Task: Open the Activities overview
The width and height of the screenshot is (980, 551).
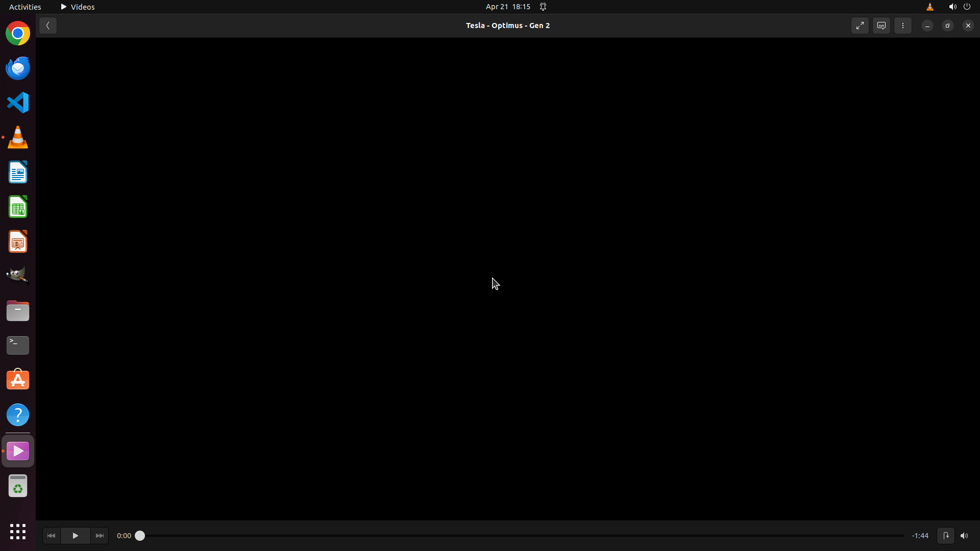Action: [x=25, y=7]
